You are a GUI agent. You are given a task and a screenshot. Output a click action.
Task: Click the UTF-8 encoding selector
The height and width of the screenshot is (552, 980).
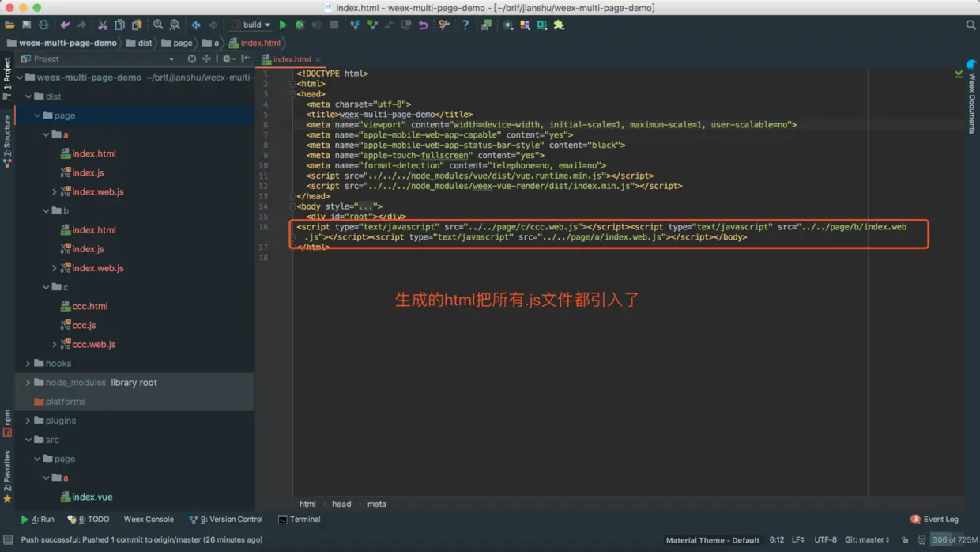pyautogui.click(x=825, y=540)
